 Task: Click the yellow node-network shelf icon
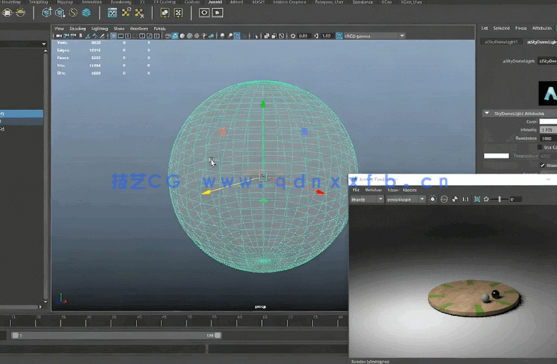[x=126, y=13]
